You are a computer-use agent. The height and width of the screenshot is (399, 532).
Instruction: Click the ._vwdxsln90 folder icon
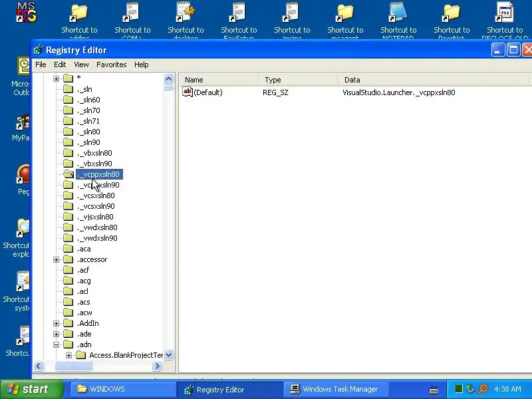tap(68, 238)
